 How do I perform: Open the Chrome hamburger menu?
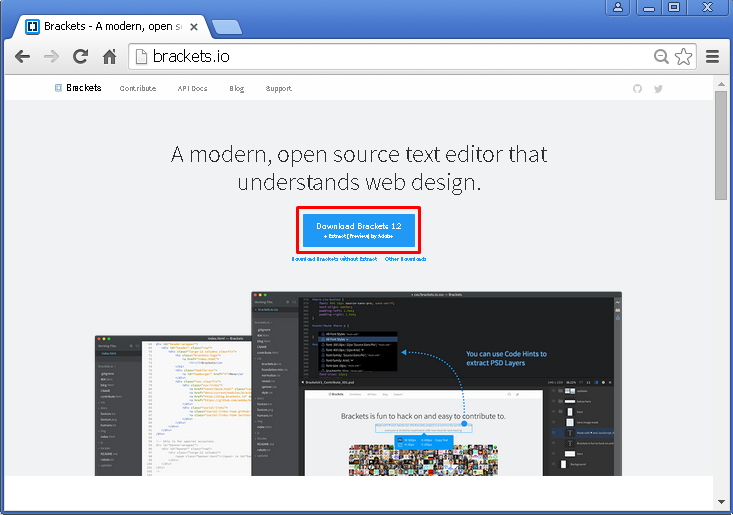point(712,57)
